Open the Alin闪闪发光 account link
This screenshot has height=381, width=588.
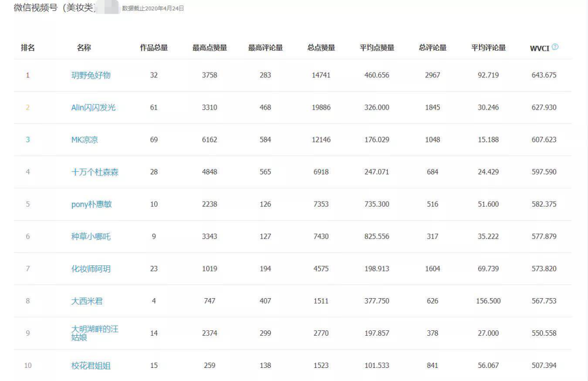point(94,107)
